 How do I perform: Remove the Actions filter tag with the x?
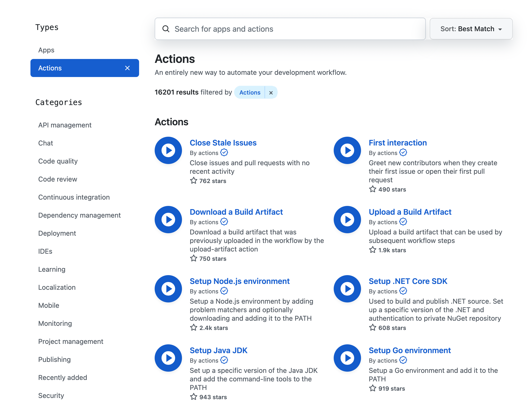[271, 93]
